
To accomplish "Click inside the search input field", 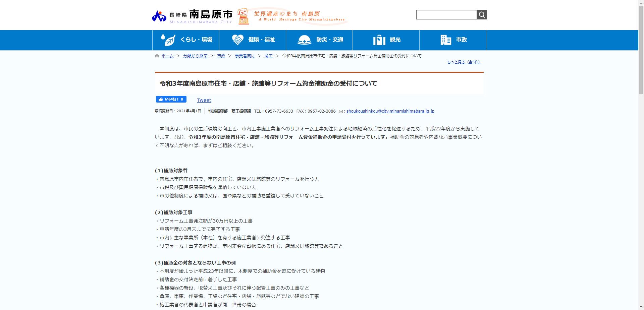I will point(446,15).
